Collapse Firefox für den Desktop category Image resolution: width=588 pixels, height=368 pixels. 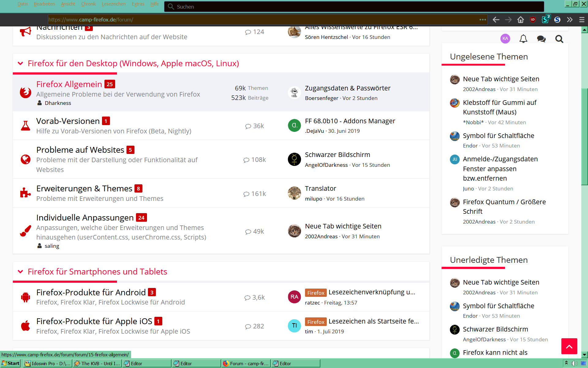click(21, 63)
